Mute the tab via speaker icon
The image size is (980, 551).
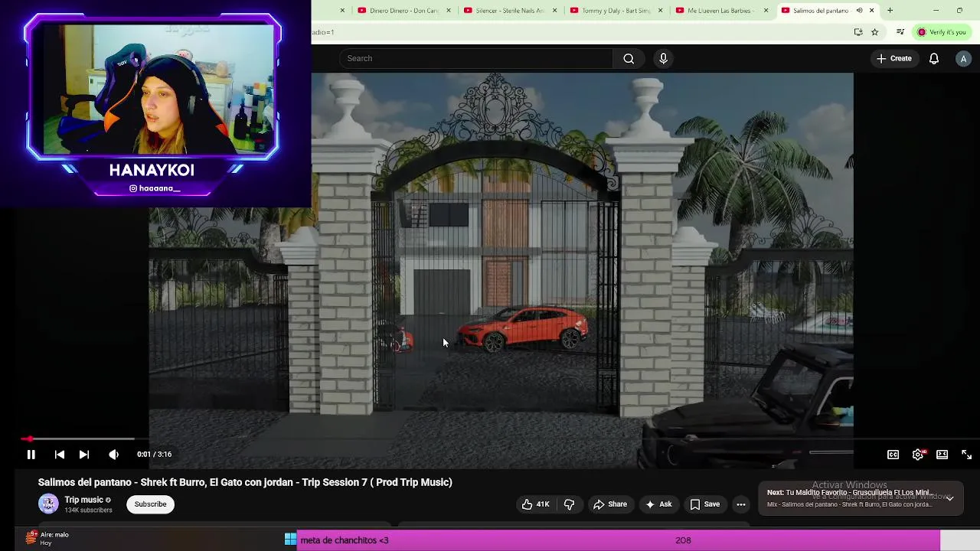(x=859, y=11)
